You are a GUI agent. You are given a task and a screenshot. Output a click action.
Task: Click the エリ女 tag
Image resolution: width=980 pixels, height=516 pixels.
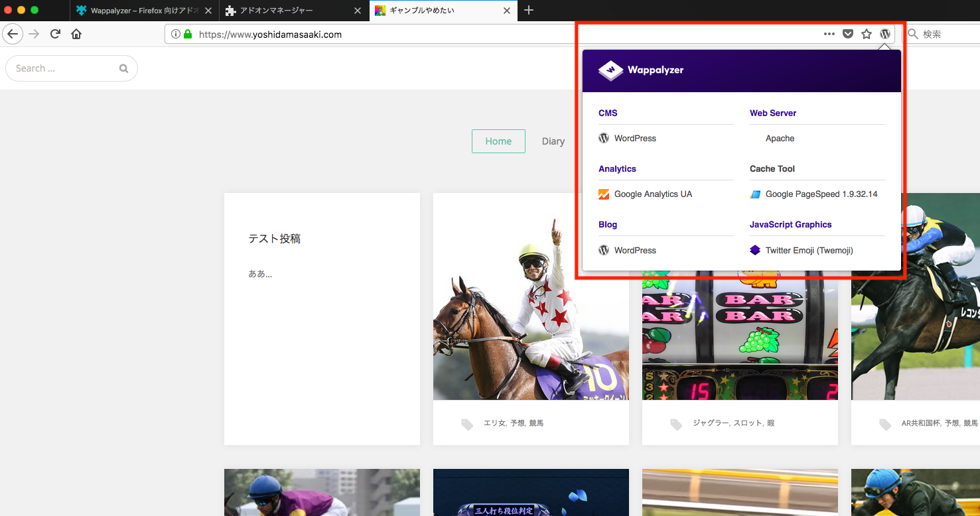pyautogui.click(x=494, y=423)
